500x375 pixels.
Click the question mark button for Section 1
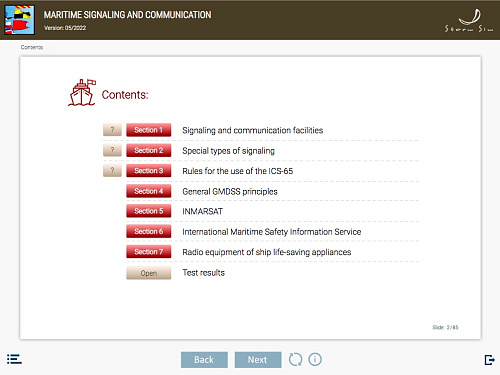point(112,130)
